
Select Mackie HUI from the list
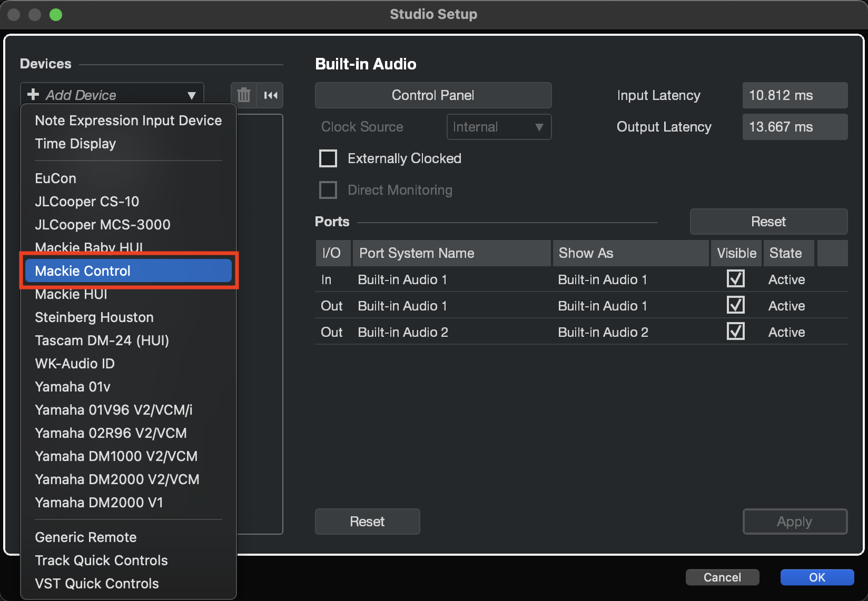(x=129, y=295)
